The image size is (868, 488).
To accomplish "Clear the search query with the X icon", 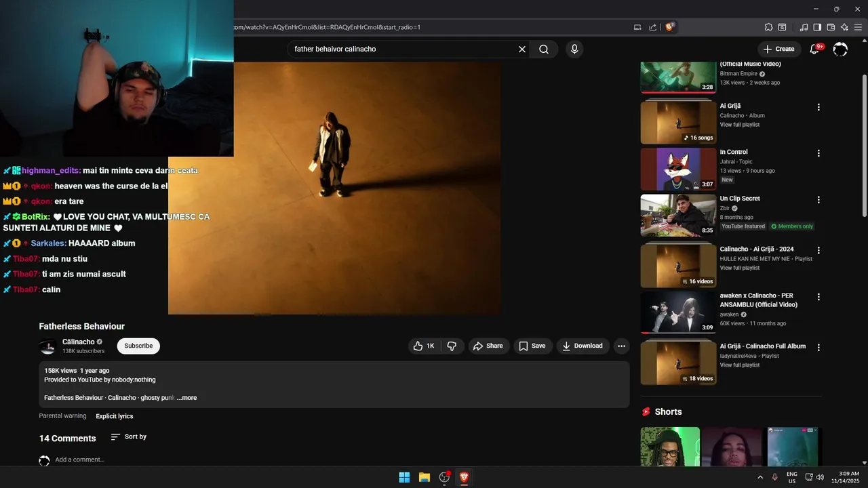I will 522,49.
